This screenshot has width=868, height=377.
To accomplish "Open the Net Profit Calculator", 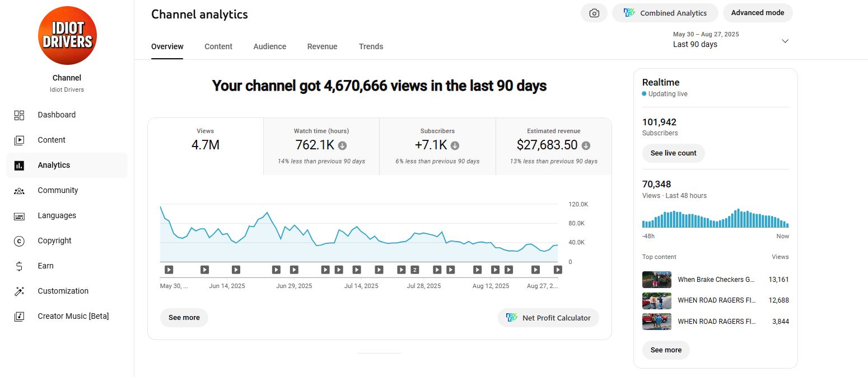I will click(548, 318).
